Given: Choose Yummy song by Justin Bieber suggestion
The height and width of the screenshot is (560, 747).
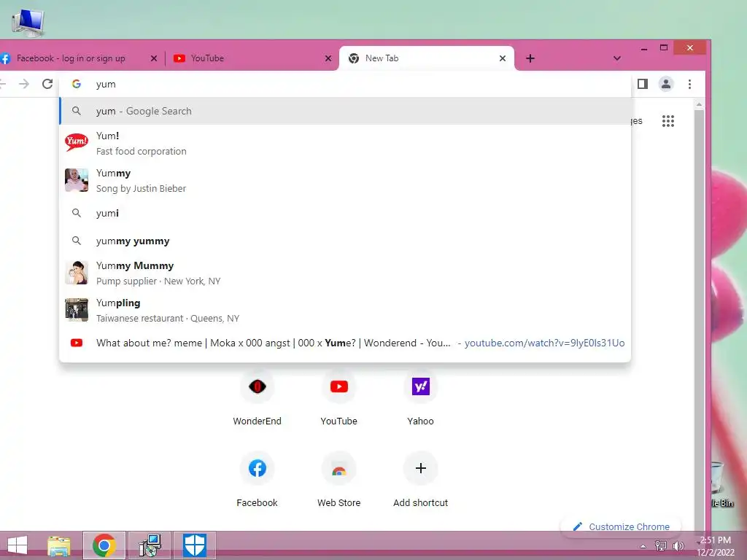Looking at the screenshot, I should (x=345, y=181).
